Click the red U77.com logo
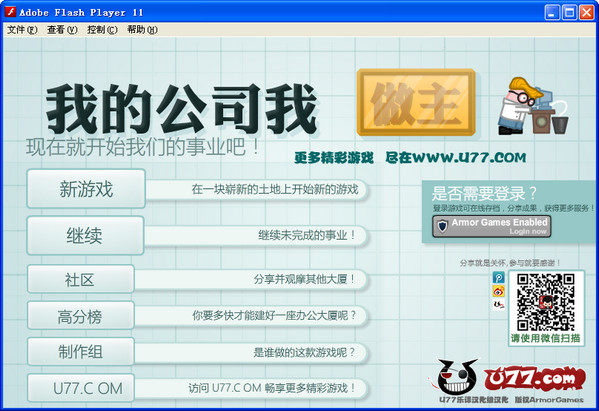The image size is (599, 411). coord(535,379)
